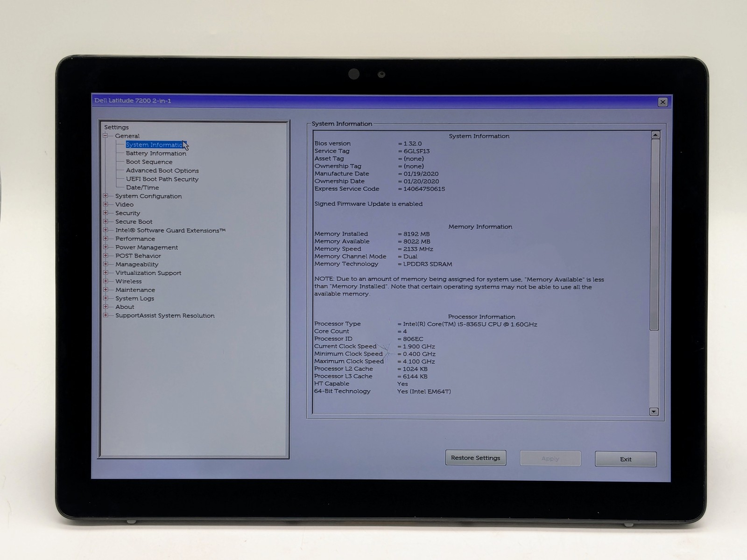
Task: Select the General category label
Action: coord(127,136)
